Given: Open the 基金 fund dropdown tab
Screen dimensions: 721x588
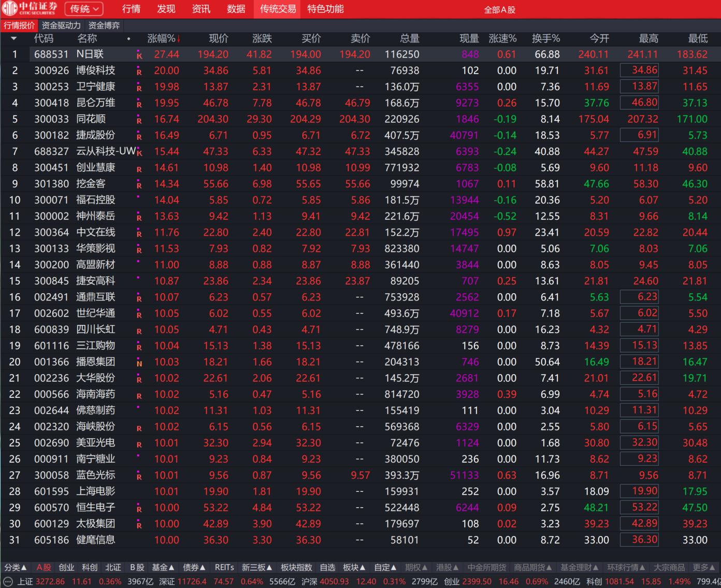Looking at the screenshot, I should [x=163, y=567].
